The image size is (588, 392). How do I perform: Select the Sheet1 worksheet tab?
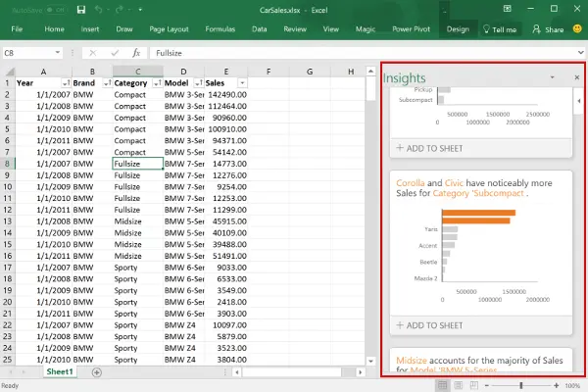point(60,372)
